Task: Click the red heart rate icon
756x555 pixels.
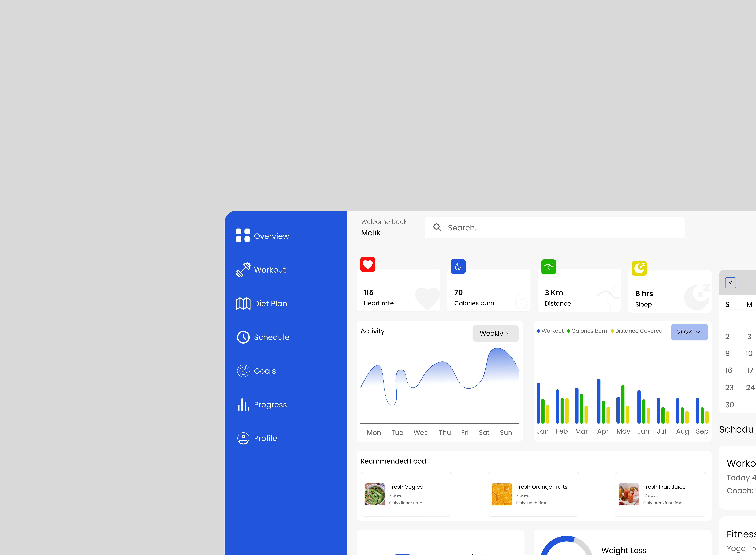Action: coord(367,264)
